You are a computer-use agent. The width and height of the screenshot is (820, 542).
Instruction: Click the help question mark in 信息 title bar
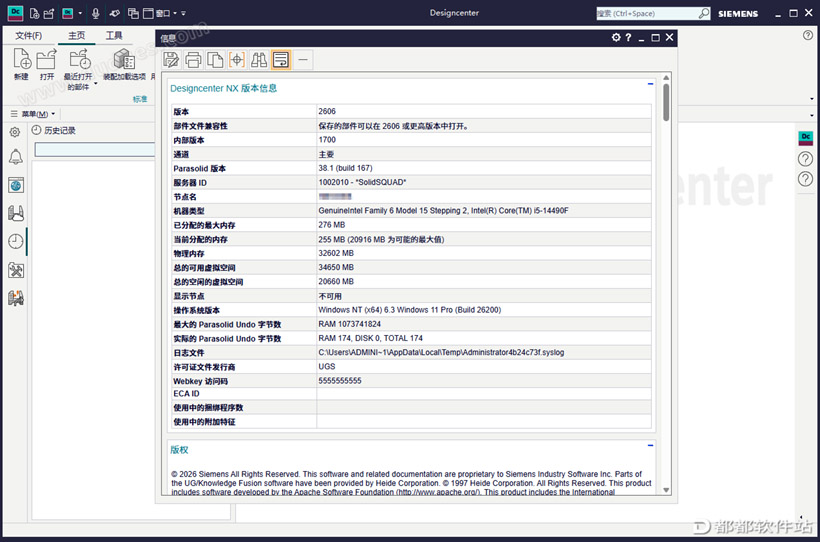(x=628, y=37)
